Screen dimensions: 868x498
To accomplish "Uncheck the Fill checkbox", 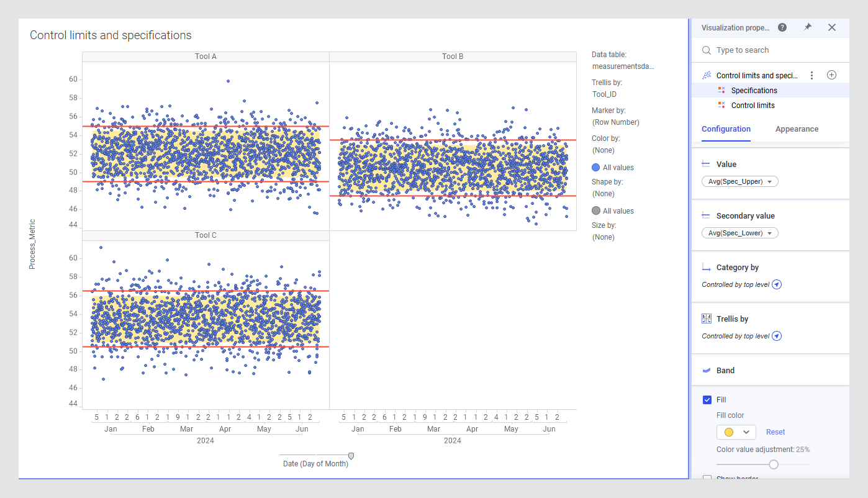I will coord(707,400).
